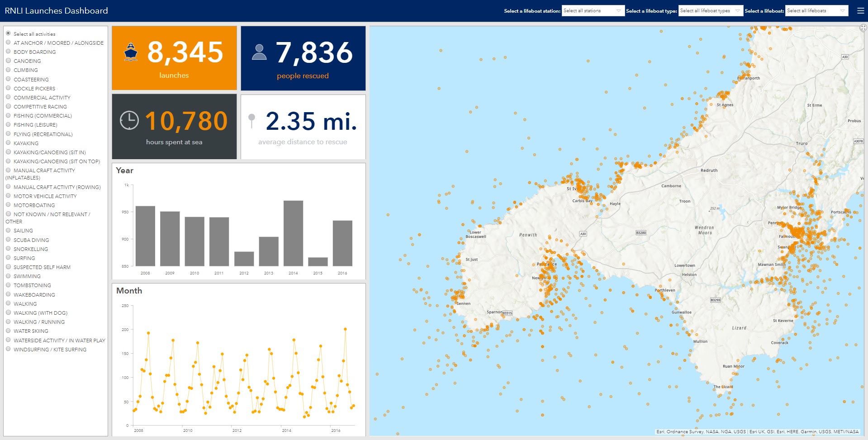Viewport: 868px width, 440px height.
Task: Select CANOEING activity filter
Action: (8, 61)
